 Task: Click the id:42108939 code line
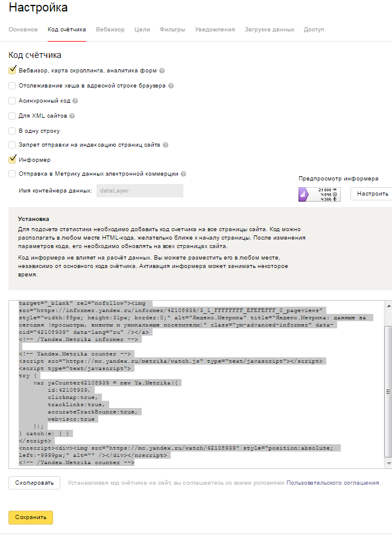point(69,390)
